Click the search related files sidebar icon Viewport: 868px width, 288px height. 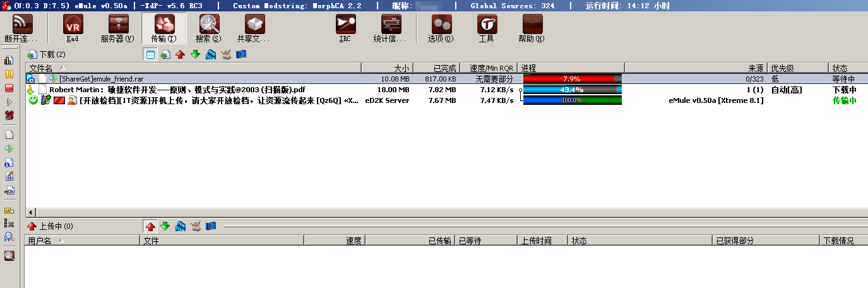[9, 256]
